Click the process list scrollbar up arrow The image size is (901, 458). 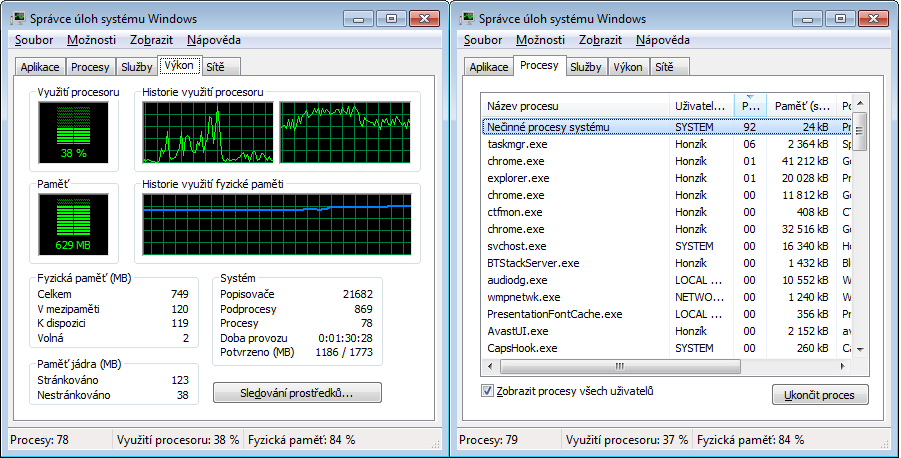[x=859, y=106]
